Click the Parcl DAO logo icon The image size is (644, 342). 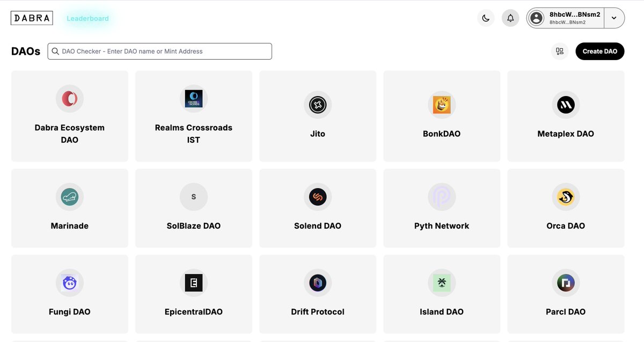pos(566,283)
